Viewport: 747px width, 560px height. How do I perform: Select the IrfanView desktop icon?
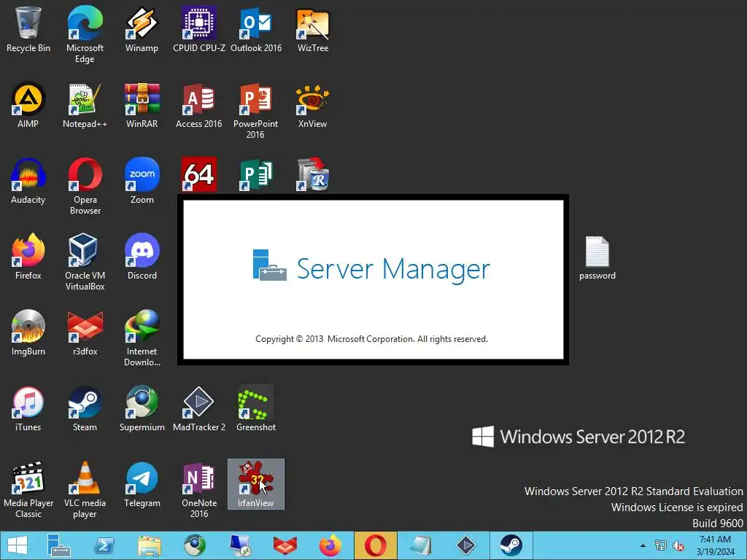point(256,484)
